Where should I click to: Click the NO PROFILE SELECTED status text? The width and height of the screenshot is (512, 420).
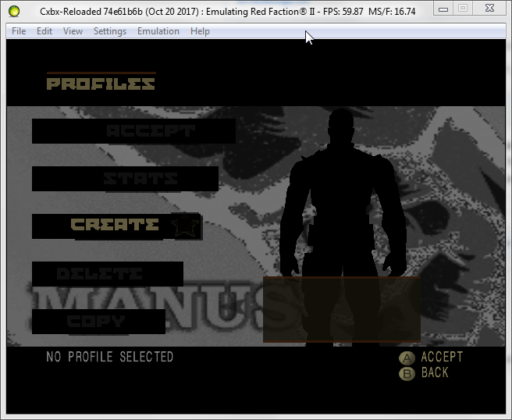(110, 357)
